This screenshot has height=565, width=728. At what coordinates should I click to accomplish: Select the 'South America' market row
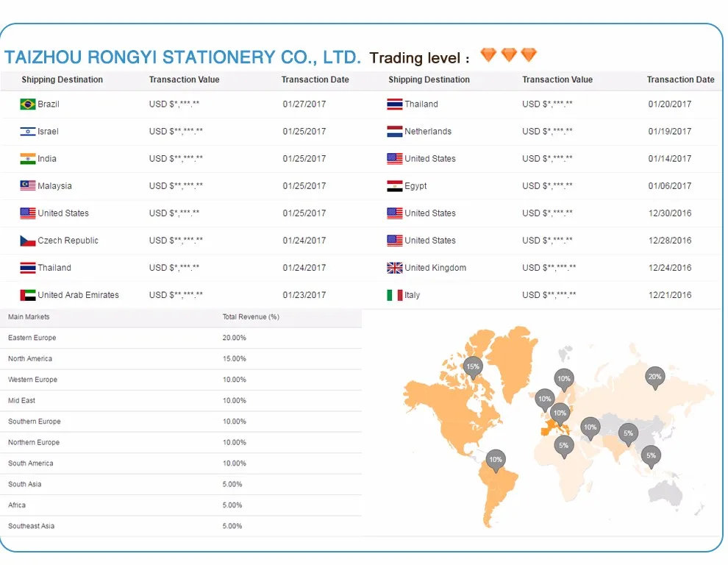[181, 463]
